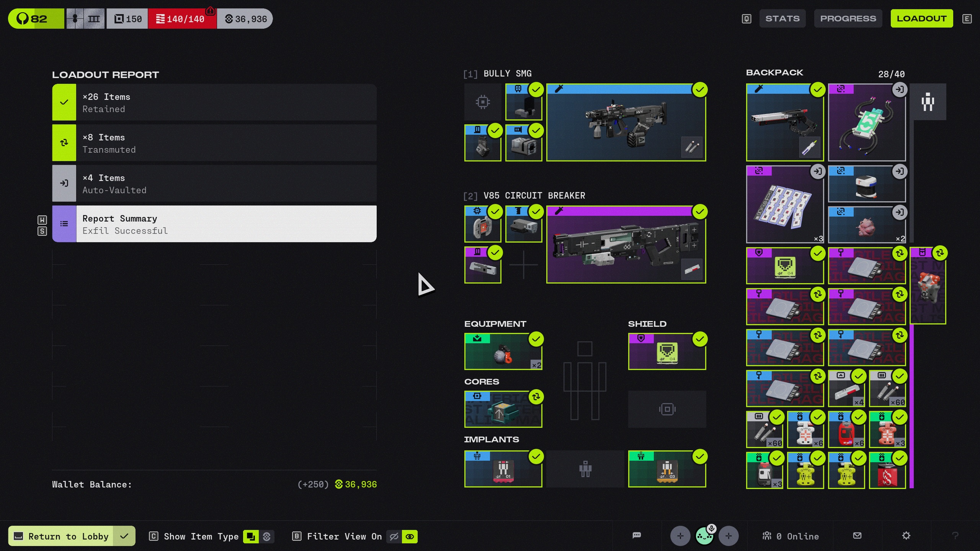The width and height of the screenshot is (980, 551).
Task: Open the backpack character silhouette icon
Action: [x=928, y=102]
